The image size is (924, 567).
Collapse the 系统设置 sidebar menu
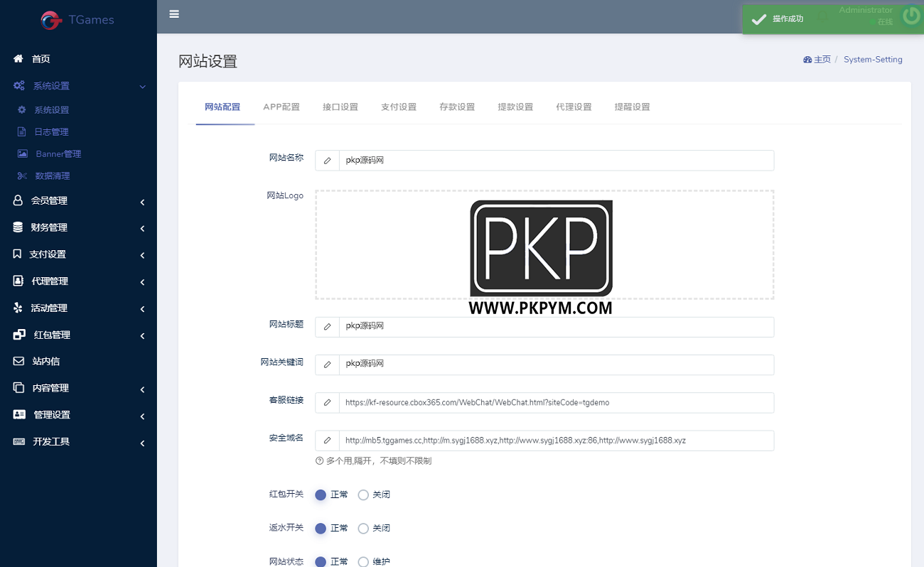(78, 86)
